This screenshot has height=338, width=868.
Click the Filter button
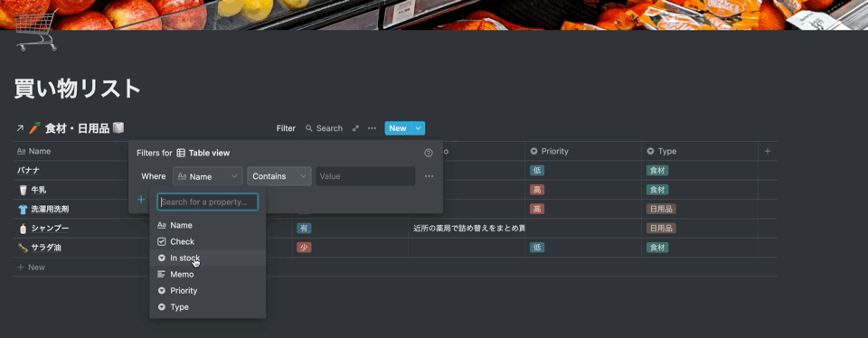[x=286, y=128]
